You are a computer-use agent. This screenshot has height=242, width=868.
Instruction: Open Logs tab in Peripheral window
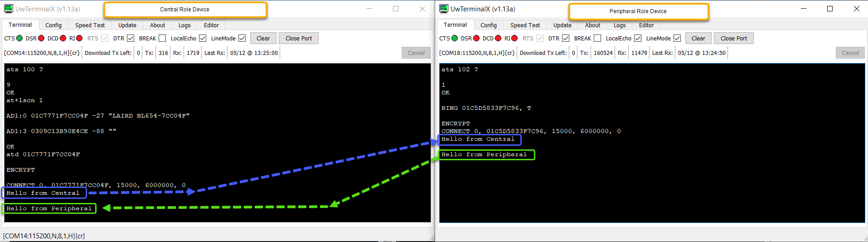click(x=620, y=25)
